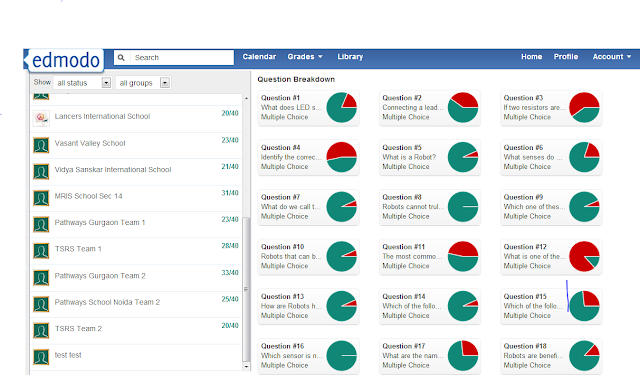Viewport: 640px width, 375px height.
Task: Click Question #1 pie chart
Action: [x=342, y=108]
